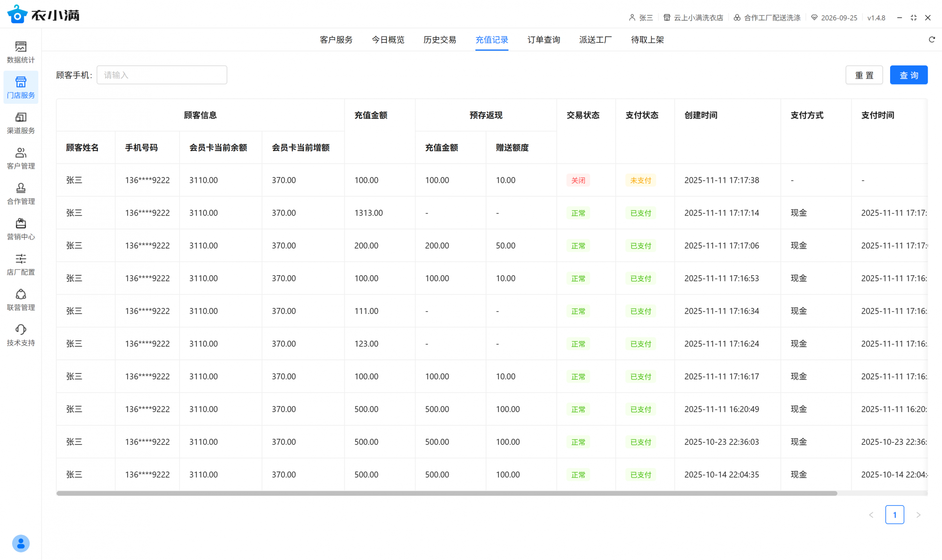Open 客户管理 in the sidebar

21,153
